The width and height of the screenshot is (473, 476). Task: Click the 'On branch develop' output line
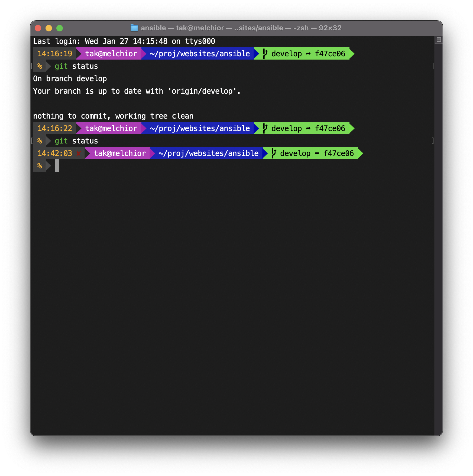[70, 79]
